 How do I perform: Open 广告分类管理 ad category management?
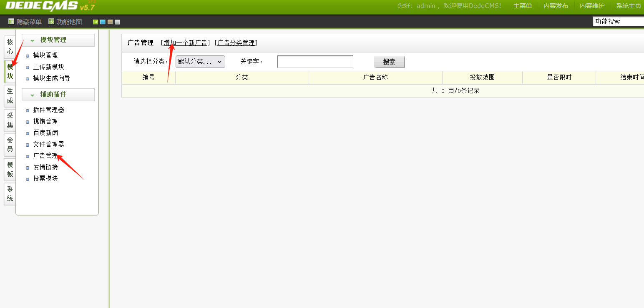(x=236, y=43)
